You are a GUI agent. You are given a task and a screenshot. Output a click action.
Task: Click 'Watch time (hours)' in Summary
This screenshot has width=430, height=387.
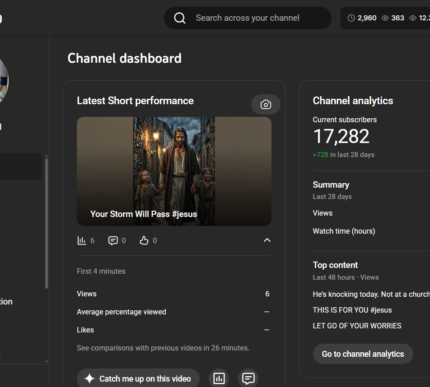pos(344,231)
